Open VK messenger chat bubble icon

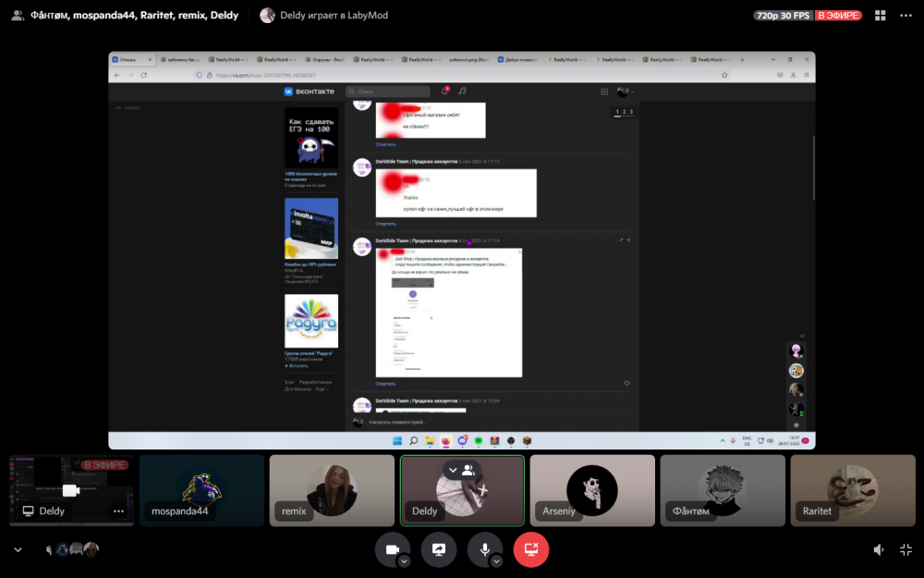(796, 424)
